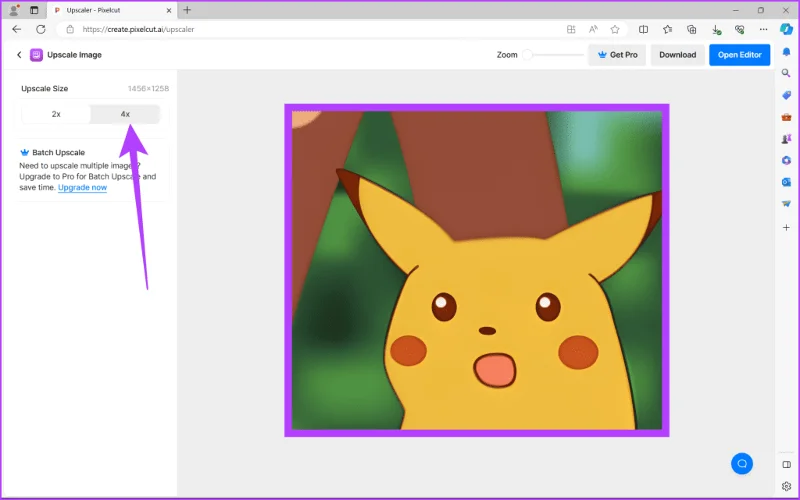Open sidebar settings gear icon
This screenshot has height=500, width=800.
click(x=786, y=486)
